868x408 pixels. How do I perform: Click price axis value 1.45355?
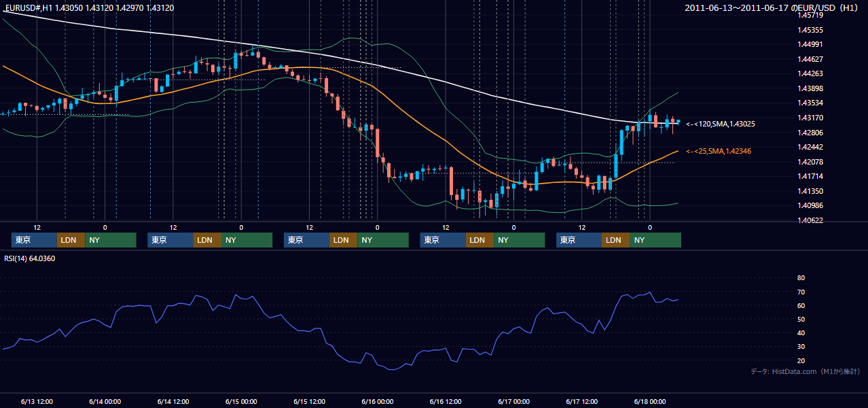pos(810,30)
